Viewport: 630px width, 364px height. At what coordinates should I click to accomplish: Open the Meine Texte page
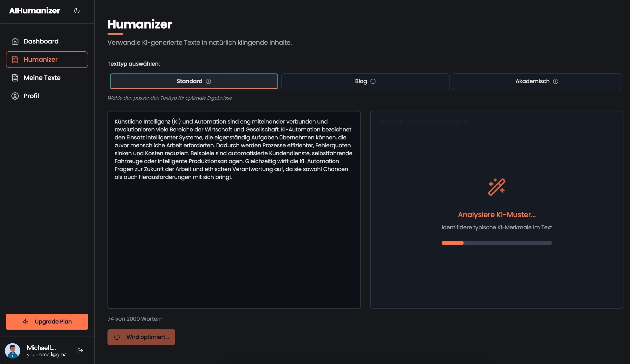42,78
